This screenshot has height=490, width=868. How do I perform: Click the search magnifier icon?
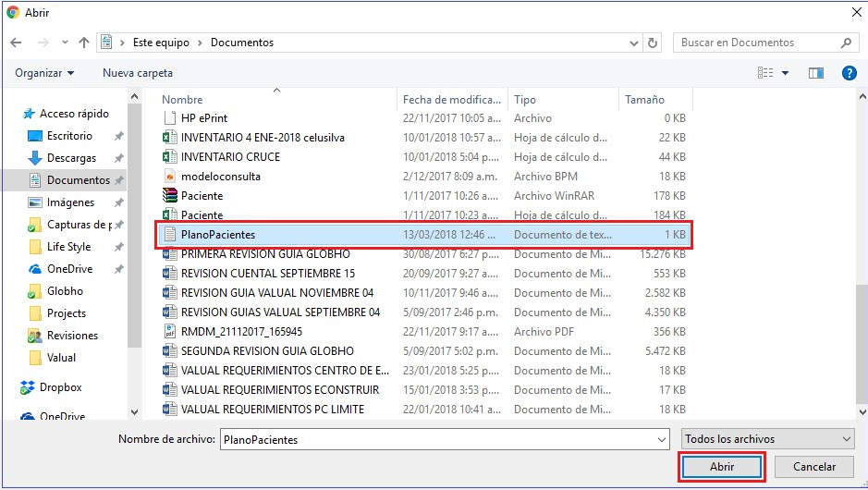(x=846, y=43)
